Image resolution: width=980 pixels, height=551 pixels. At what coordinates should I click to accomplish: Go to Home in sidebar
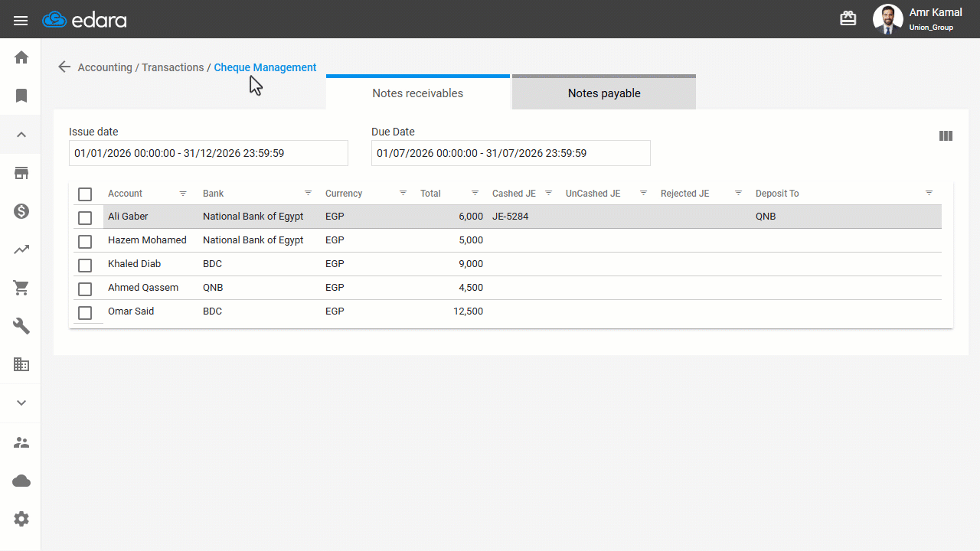[x=21, y=57]
